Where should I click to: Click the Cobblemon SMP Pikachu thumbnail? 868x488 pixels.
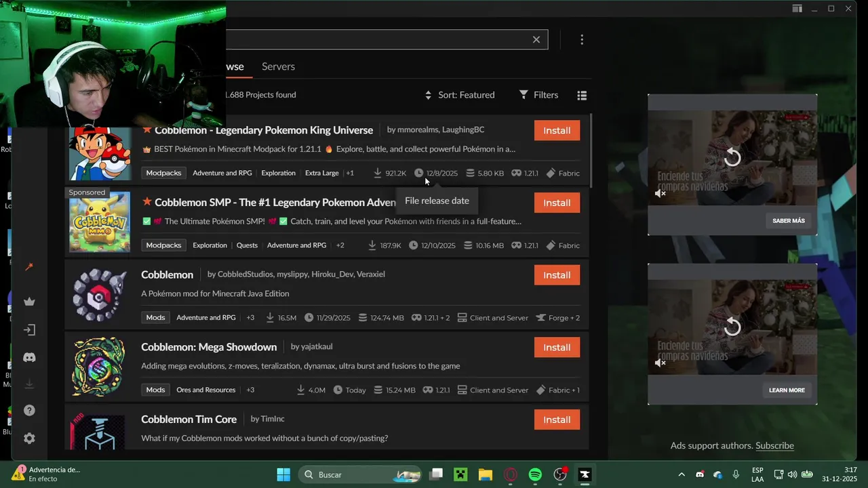coord(100,222)
